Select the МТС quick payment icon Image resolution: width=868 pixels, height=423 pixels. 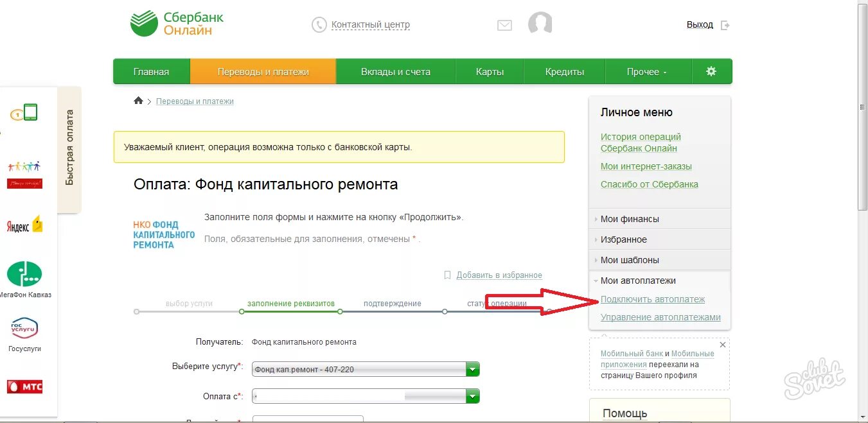tap(24, 387)
